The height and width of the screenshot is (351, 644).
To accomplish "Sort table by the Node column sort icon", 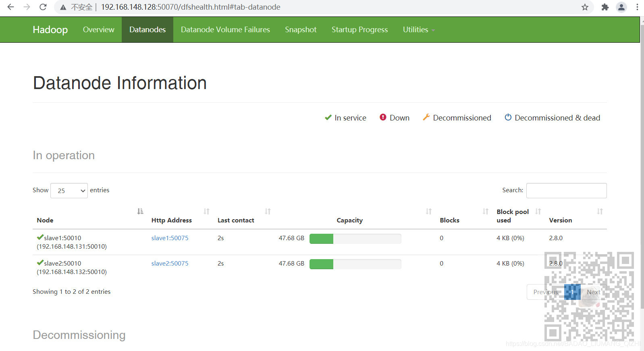I will pyautogui.click(x=140, y=211).
